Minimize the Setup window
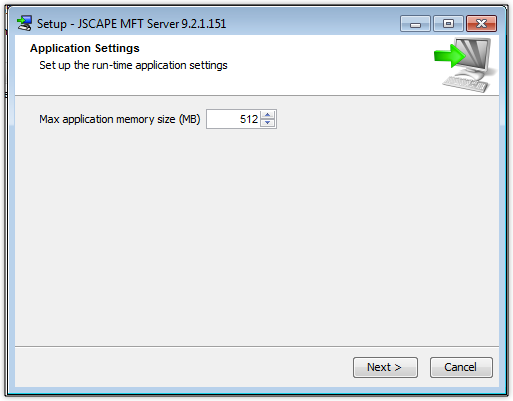The height and width of the screenshot is (401, 513). tap(415, 24)
